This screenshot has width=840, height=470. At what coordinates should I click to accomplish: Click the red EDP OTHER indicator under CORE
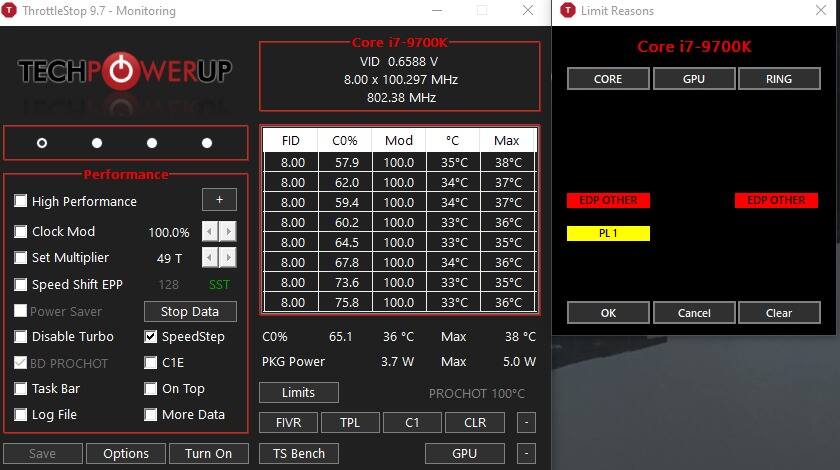click(x=608, y=200)
